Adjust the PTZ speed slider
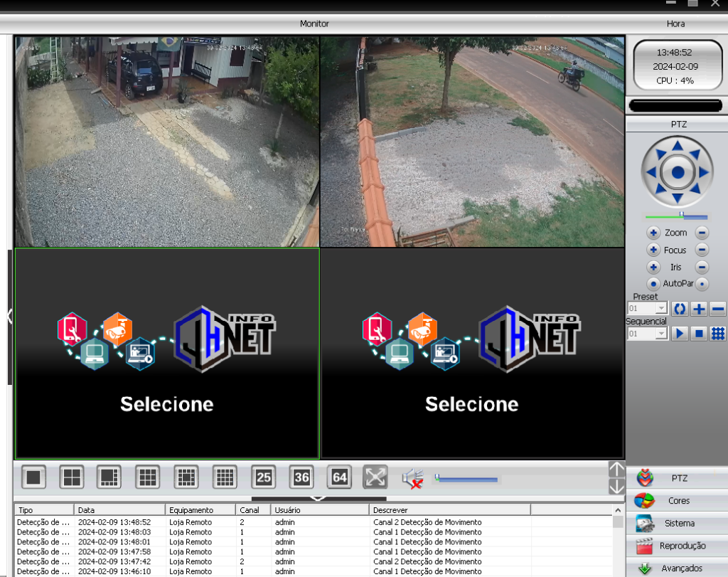This screenshot has width=728, height=577. (x=681, y=216)
